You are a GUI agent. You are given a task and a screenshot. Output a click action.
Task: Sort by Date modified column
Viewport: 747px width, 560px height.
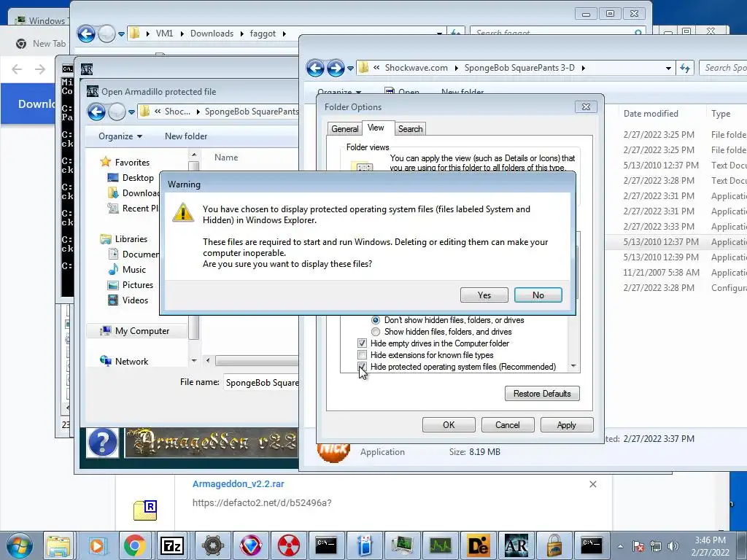pos(651,113)
